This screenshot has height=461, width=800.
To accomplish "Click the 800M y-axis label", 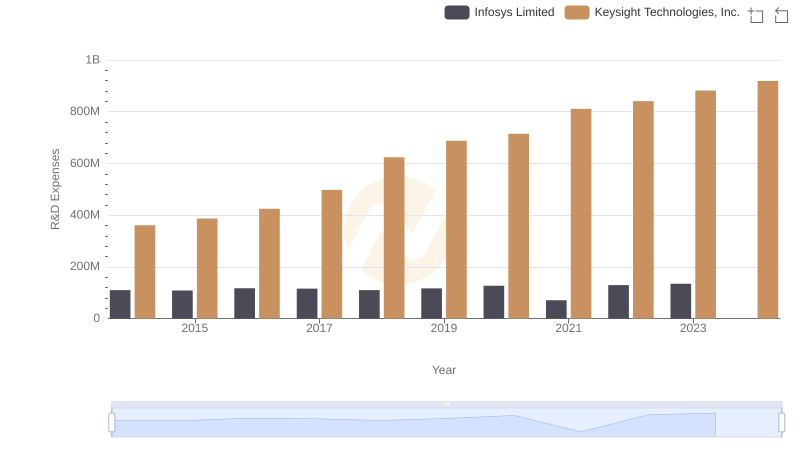I will pyautogui.click(x=85, y=111).
